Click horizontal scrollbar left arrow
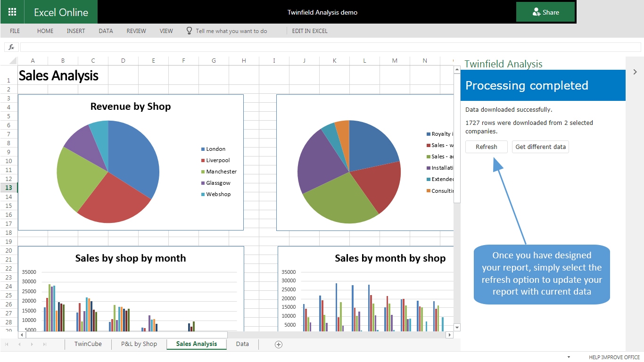This screenshot has height=362, width=644. tap(21, 335)
